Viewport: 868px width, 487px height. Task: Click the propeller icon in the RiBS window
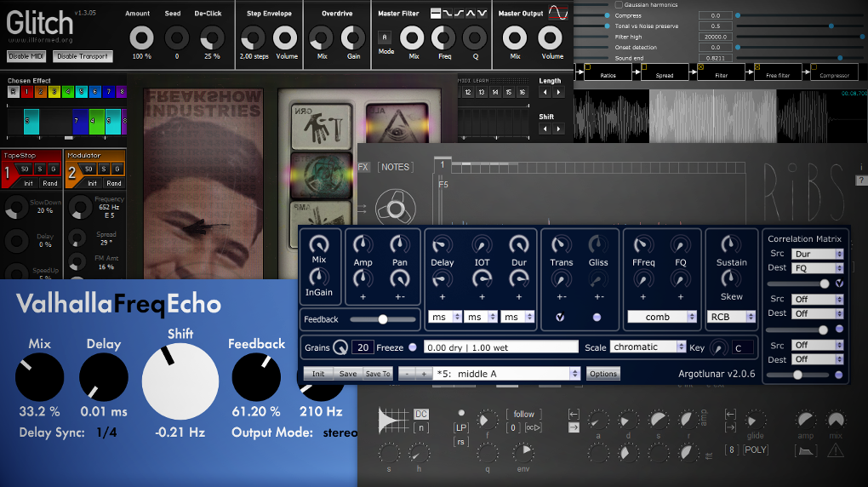395,209
